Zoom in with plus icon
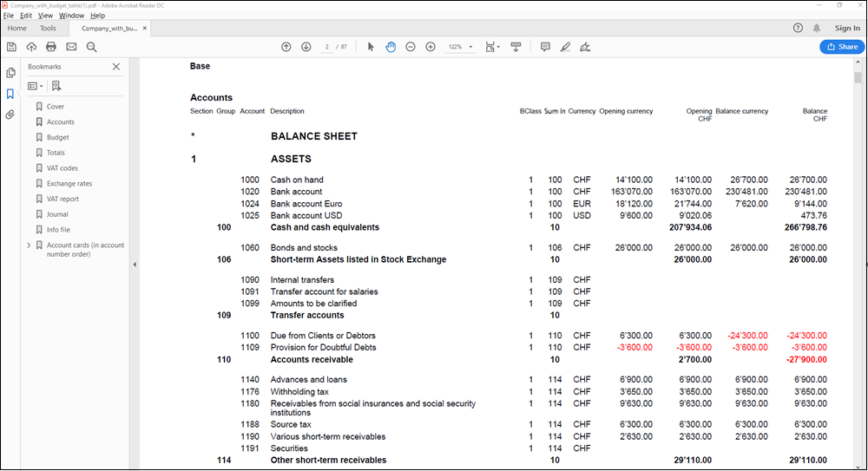 click(431, 47)
